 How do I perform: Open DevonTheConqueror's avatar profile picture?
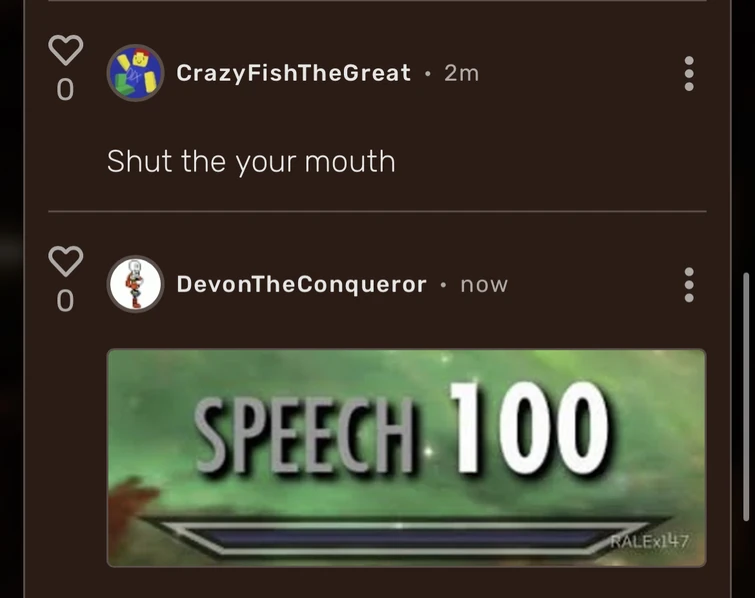coord(135,284)
